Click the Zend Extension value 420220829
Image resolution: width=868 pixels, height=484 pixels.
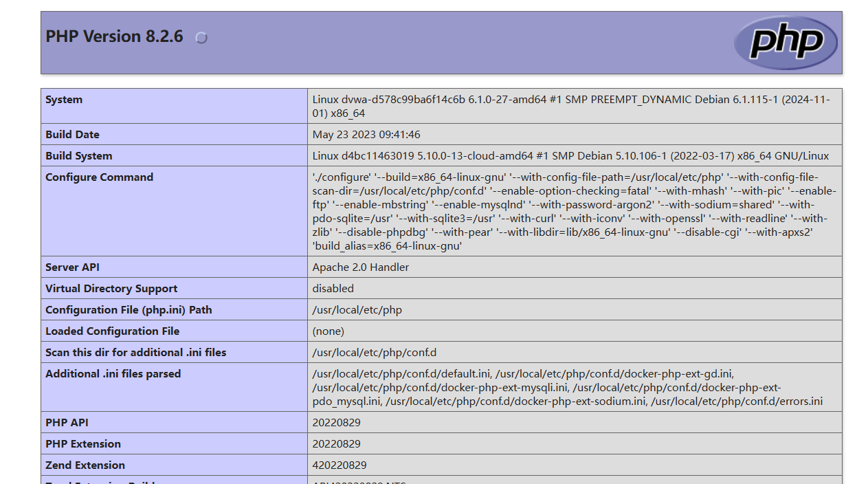[x=340, y=465]
